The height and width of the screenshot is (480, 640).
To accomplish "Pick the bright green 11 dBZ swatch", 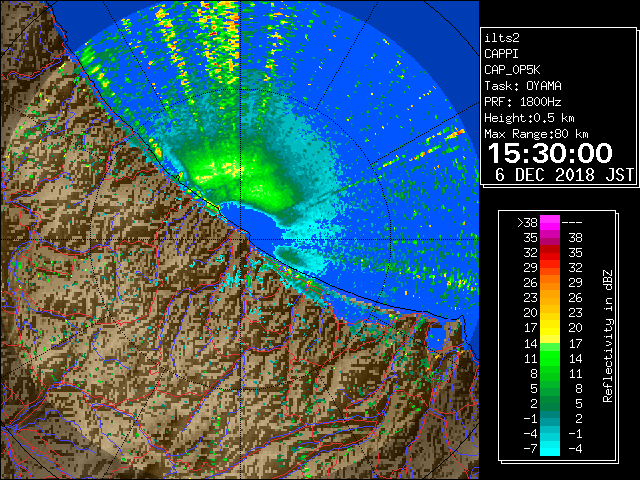I will coord(550,358).
